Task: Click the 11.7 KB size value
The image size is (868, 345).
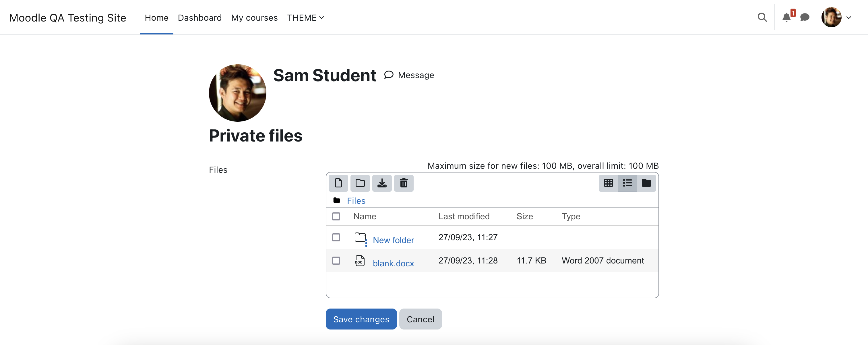Action: click(x=531, y=260)
